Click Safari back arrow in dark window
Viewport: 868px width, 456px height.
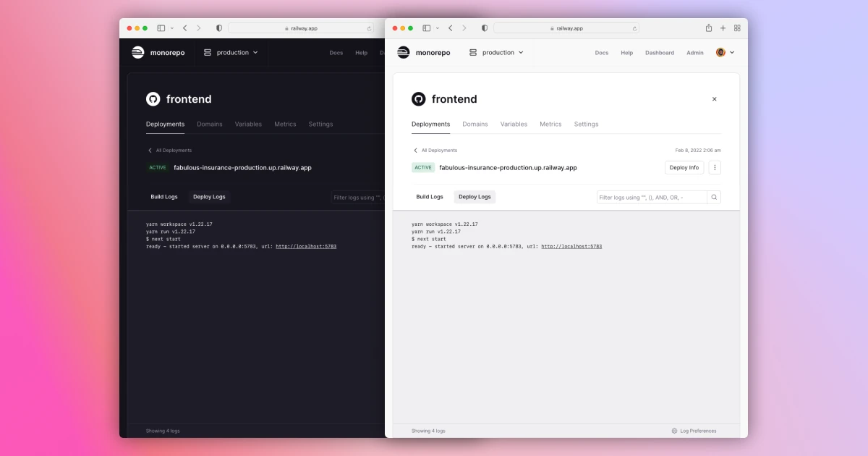tap(185, 28)
